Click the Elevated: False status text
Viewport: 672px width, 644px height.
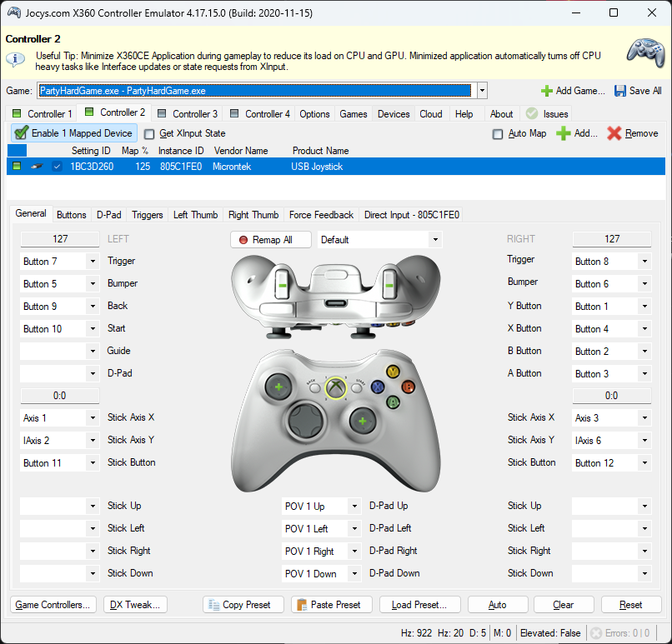(550, 633)
